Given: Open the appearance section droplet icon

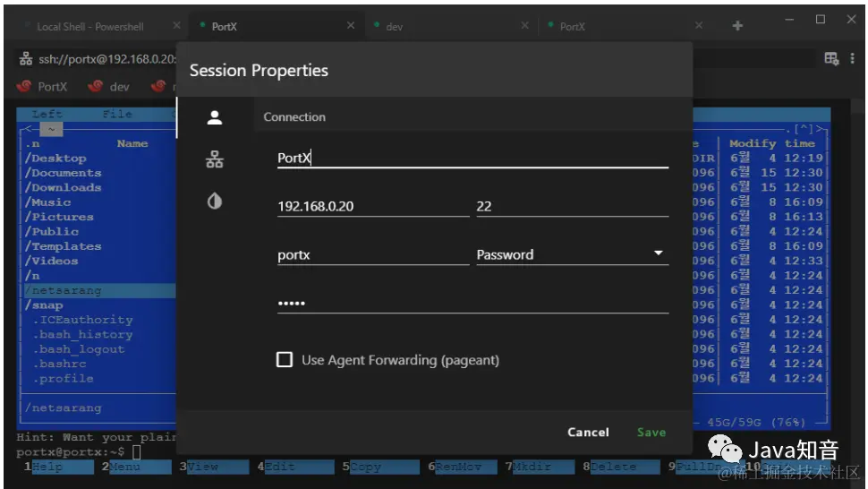Looking at the screenshot, I should pos(215,201).
